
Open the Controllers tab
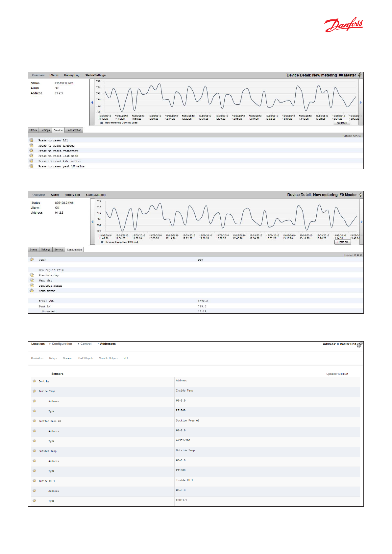point(37,358)
